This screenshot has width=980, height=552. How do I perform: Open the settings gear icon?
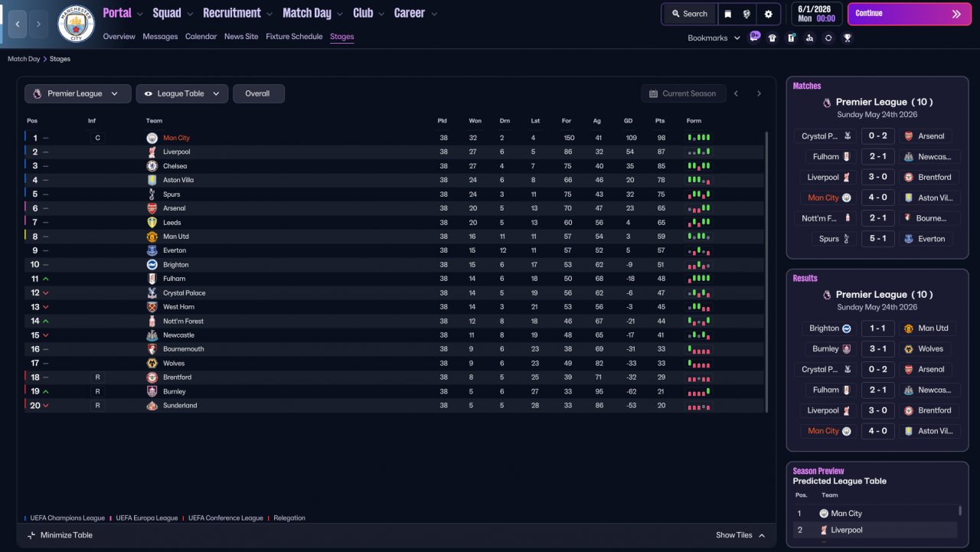pos(768,14)
